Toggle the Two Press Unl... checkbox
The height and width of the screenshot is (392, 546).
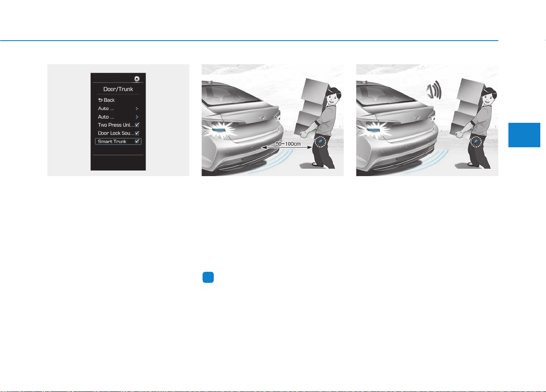pyautogui.click(x=137, y=125)
